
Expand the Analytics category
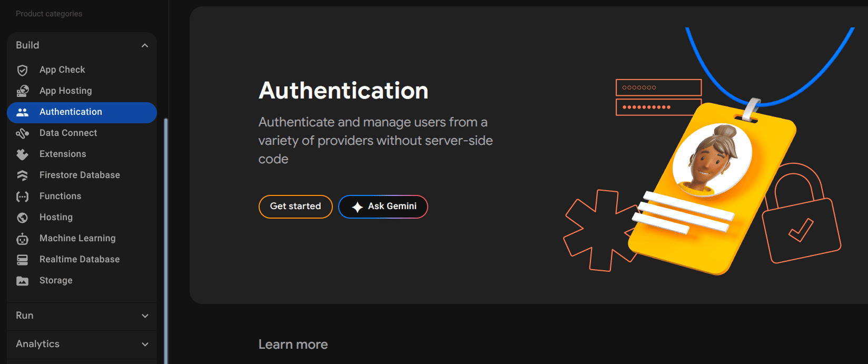[145, 344]
